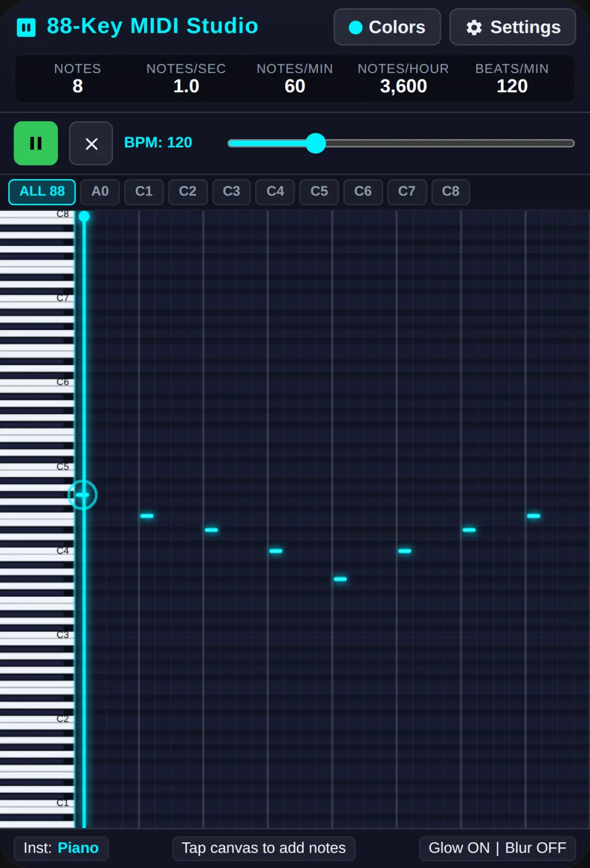Click the C5 piano key label
The height and width of the screenshot is (868, 590).
tap(63, 467)
